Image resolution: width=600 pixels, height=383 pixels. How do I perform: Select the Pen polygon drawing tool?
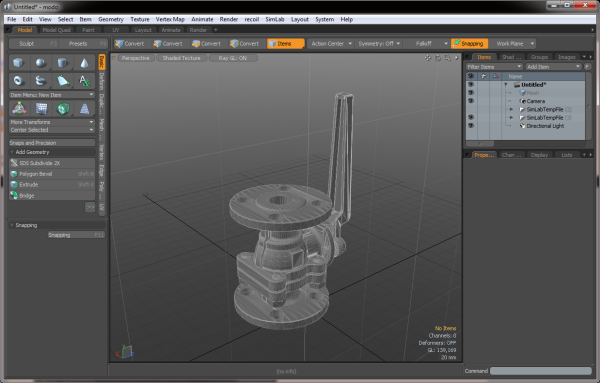click(x=62, y=81)
